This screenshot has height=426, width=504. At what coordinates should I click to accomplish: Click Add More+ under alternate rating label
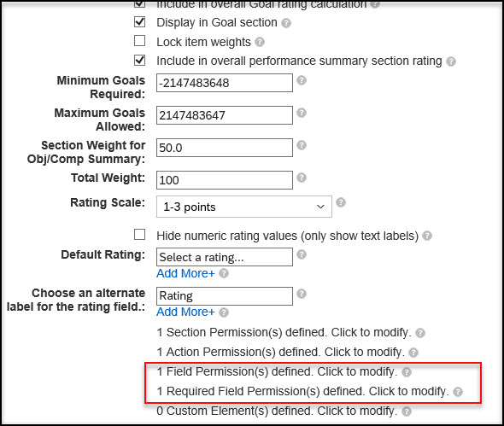[x=185, y=312]
